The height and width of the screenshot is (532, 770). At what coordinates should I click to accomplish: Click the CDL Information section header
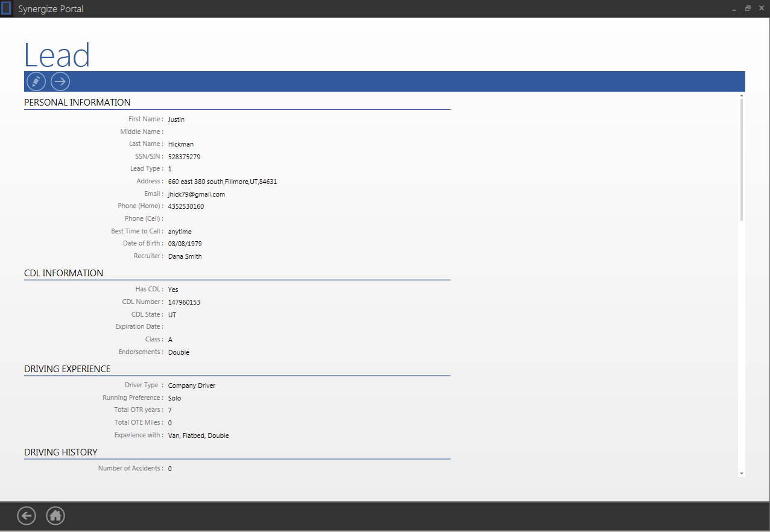[x=63, y=273]
